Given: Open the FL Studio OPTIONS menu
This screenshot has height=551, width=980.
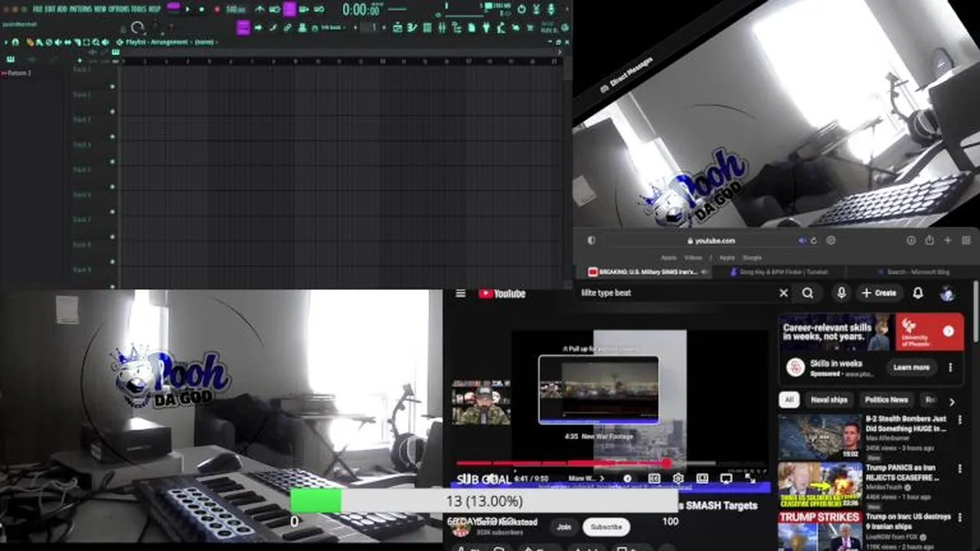Looking at the screenshot, I should pos(119,8).
